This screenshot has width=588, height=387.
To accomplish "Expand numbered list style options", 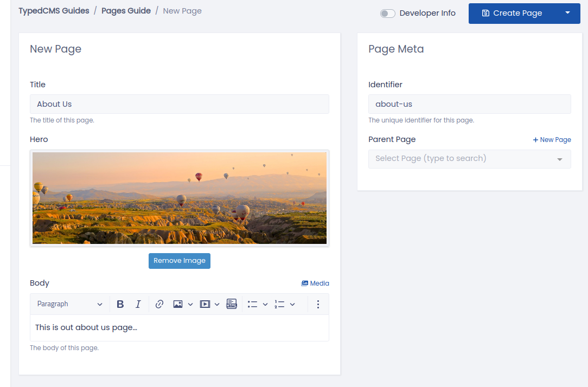I will pyautogui.click(x=292, y=304).
